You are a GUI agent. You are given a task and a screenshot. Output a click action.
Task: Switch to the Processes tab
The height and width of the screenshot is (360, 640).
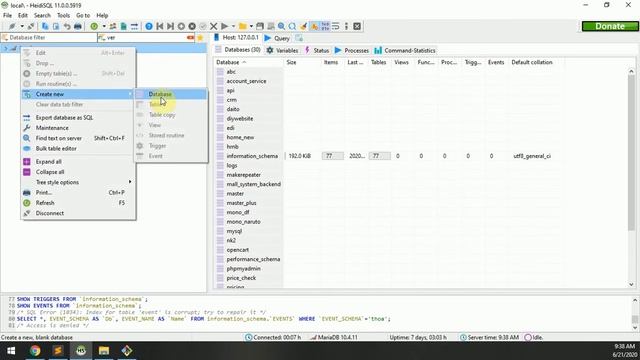coord(352,51)
